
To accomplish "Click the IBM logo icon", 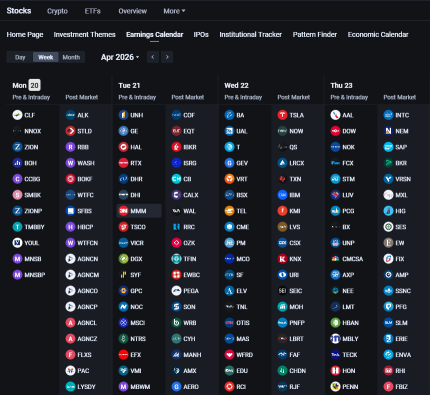I will (282, 195).
